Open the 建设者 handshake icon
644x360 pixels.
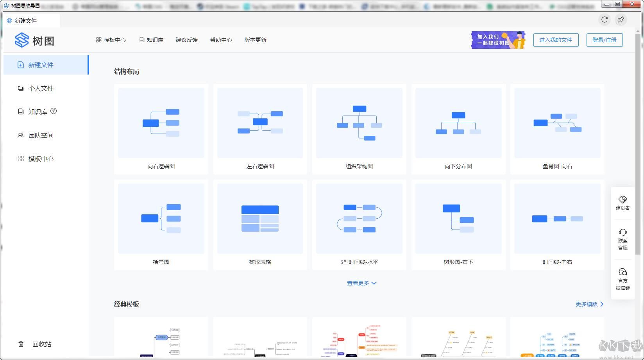click(623, 200)
